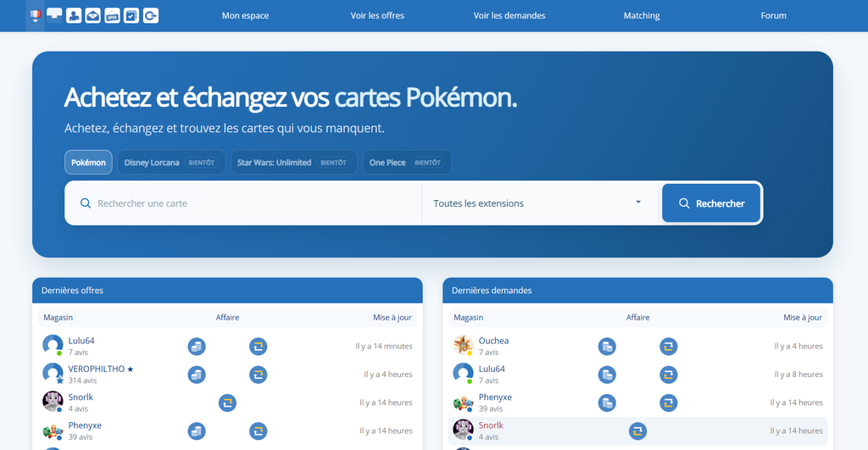
Task: Click Lulu64 coins icon in demandes
Action: pos(607,375)
